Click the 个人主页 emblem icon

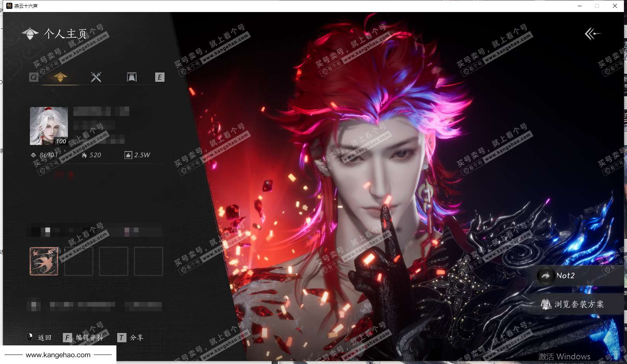30,34
